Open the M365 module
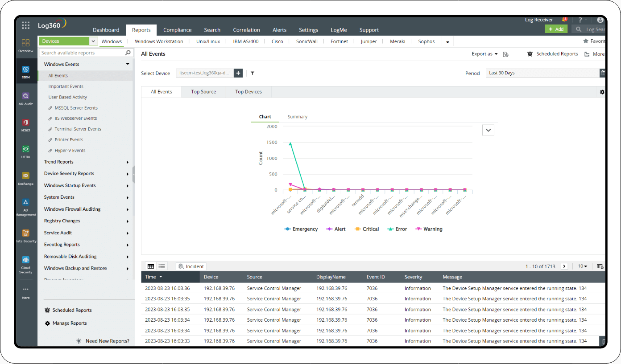This screenshot has height=364, width=621. (26, 125)
